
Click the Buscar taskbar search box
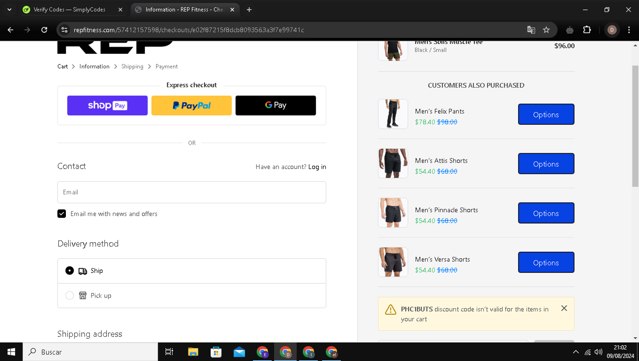click(x=90, y=352)
